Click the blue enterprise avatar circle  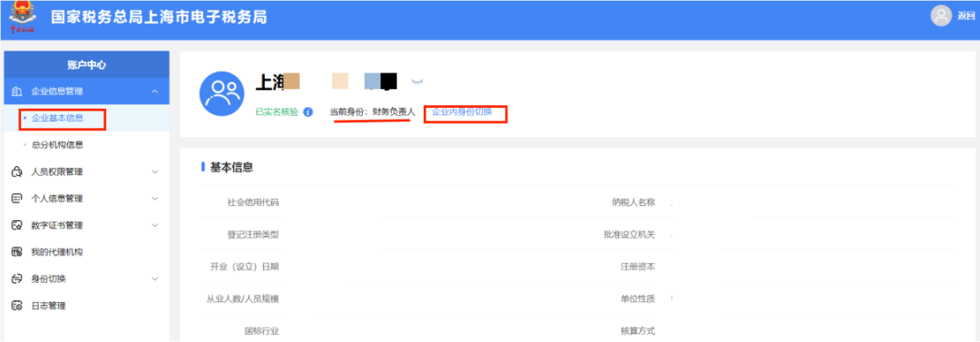click(x=221, y=94)
